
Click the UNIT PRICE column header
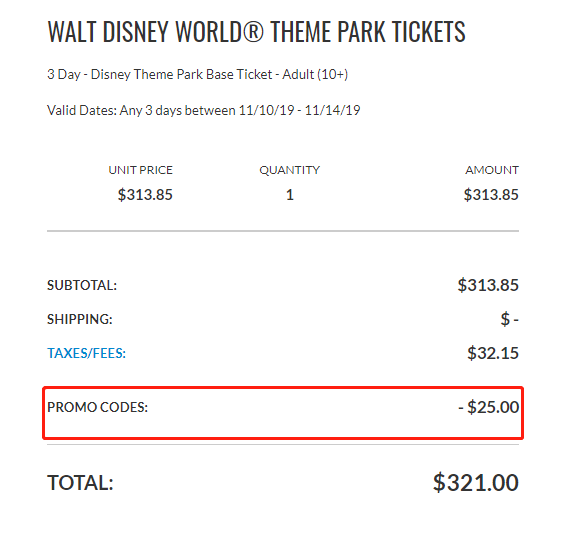point(141,170)
